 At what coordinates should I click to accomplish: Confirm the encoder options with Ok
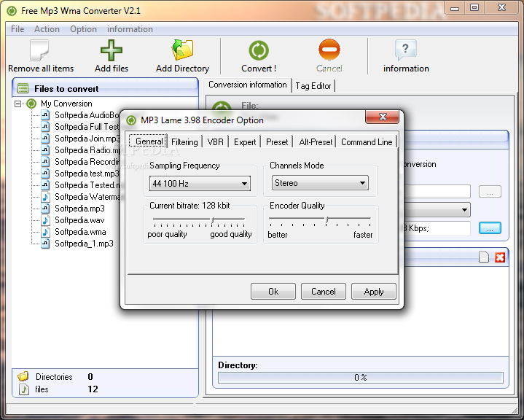[273, 292]
